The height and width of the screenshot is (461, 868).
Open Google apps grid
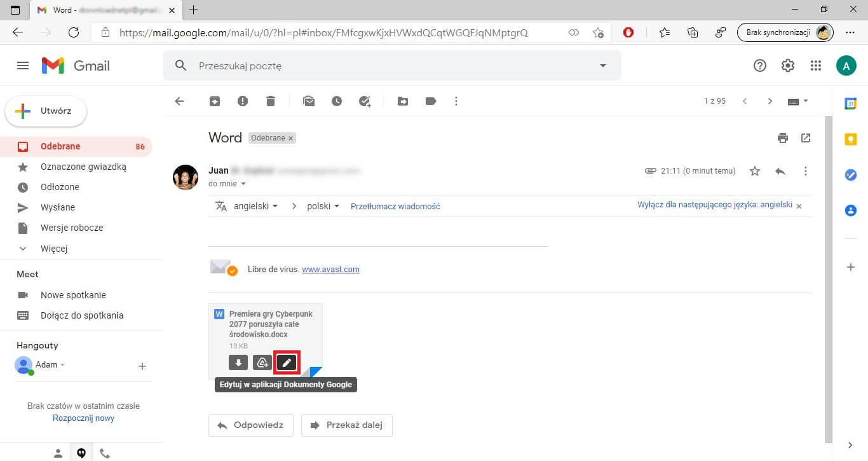pyautogui.click(x=816, y=65)
